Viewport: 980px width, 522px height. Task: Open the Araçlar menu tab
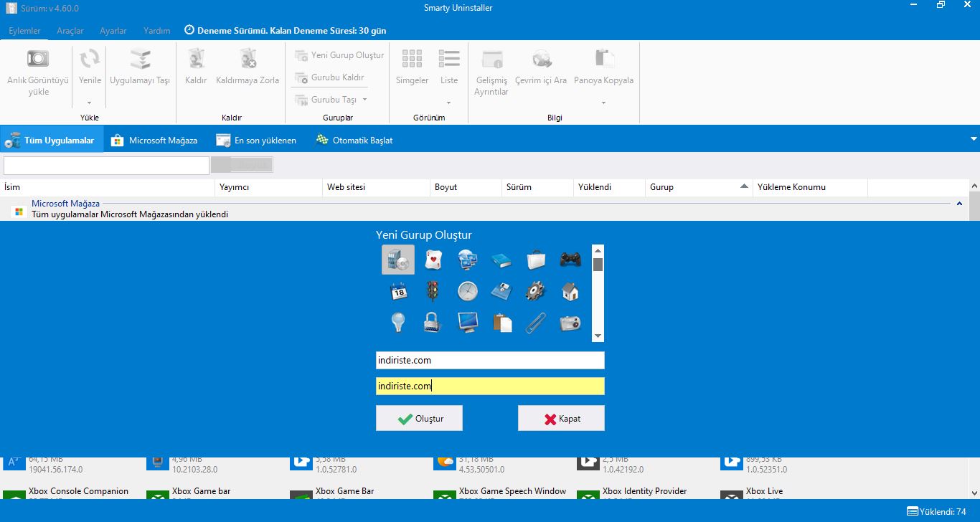pos(70,31)
